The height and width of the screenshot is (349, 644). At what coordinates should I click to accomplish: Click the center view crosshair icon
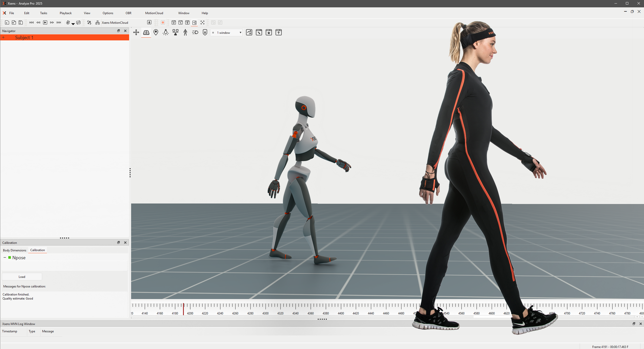136,32
